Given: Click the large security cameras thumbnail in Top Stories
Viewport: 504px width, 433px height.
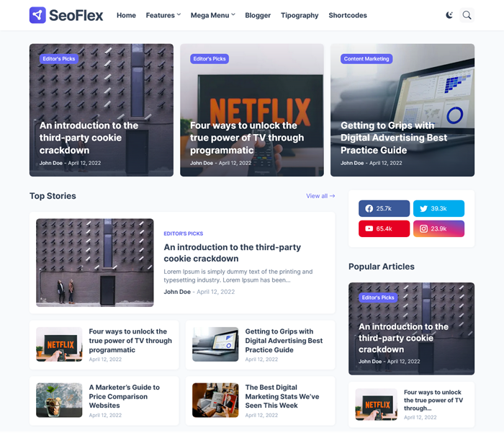Looking at the screenshot, I should pos(95,262).
